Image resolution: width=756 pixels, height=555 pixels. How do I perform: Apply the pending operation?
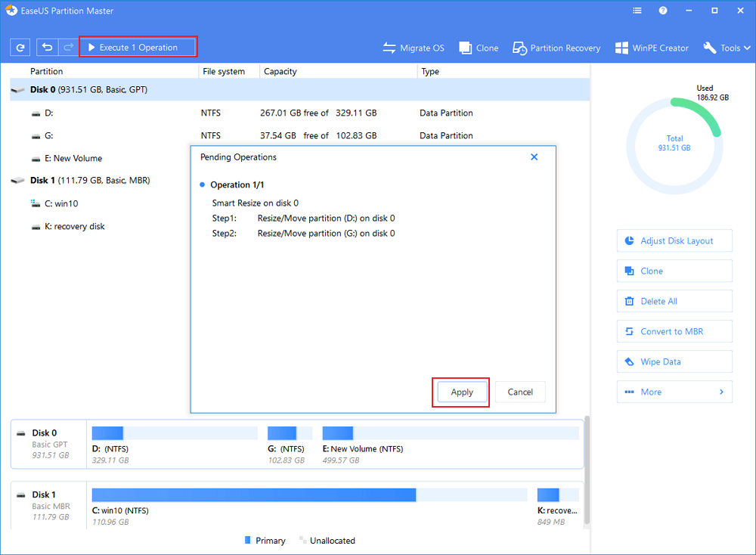[461, 392]
